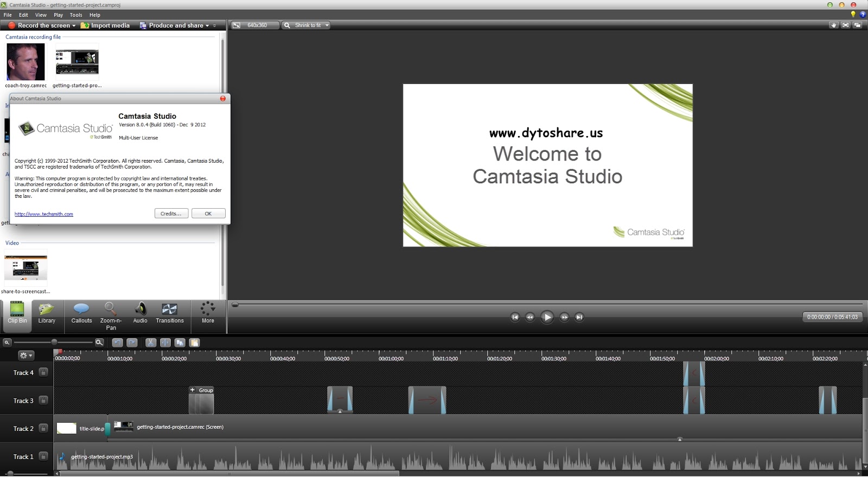Click the timeline zoom in magnifier
Screen dimensions: 868x477
tap(99, 343)
